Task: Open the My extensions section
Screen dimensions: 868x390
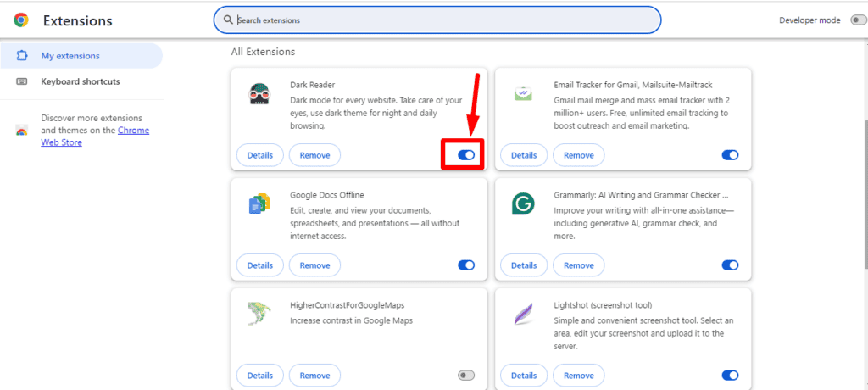Action: (x=70, y=56)
